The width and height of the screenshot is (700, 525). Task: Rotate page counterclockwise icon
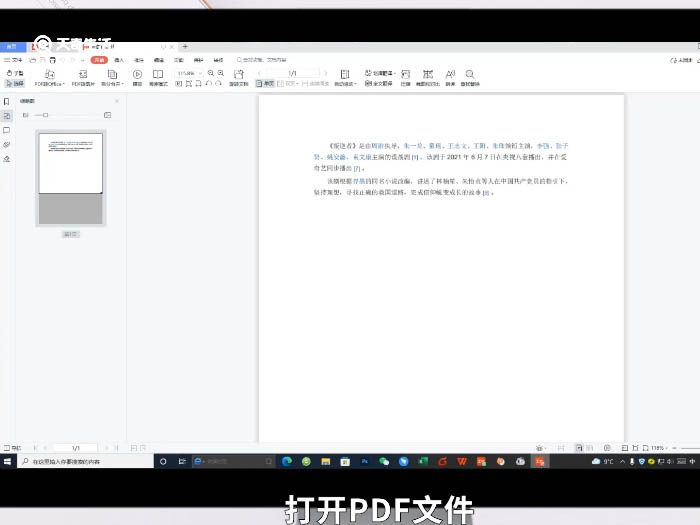[x=208, y=83]
